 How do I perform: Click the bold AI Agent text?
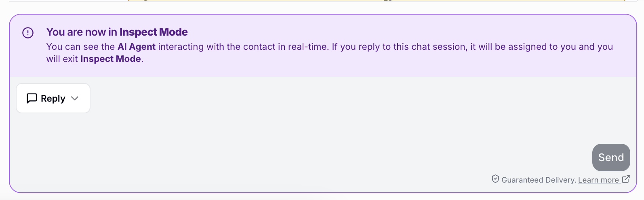(x=137, y=47)
